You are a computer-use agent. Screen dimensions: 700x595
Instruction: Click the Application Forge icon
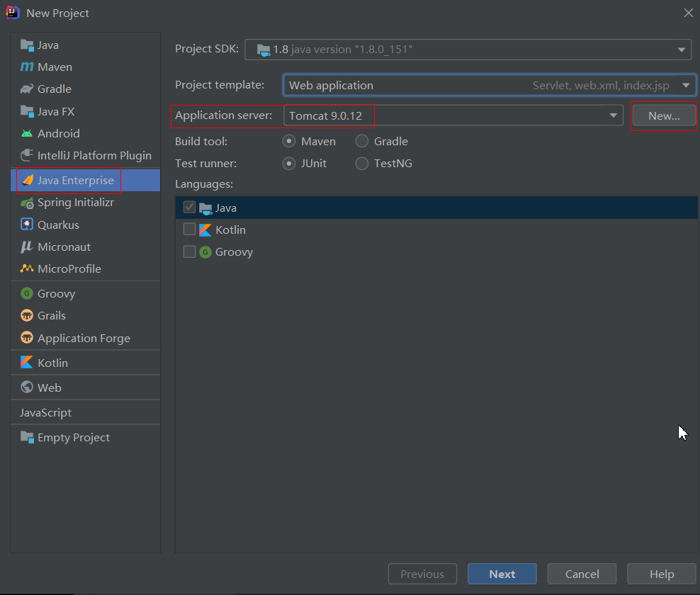point(27,338)
